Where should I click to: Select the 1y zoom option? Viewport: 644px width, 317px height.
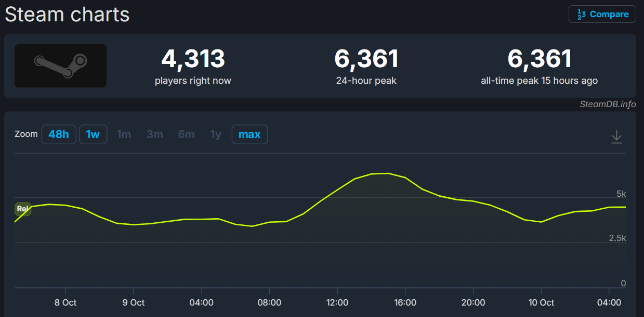click(216, 134)
